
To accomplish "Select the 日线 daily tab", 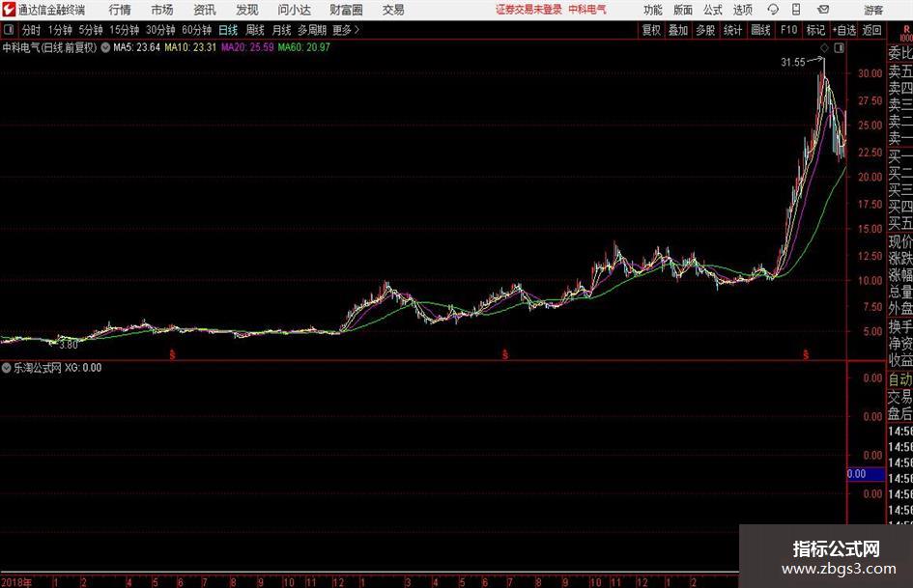I will pos(228,30).
